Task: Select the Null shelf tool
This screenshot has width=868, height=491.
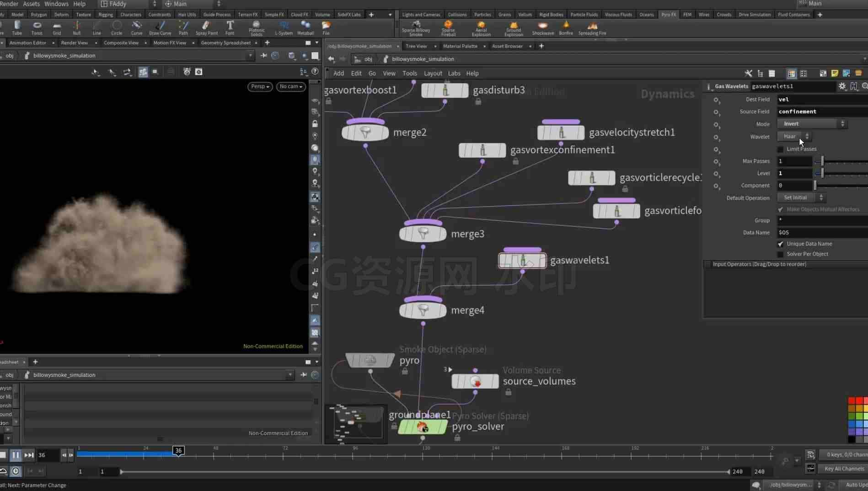Action: click(x=77, y=28)
